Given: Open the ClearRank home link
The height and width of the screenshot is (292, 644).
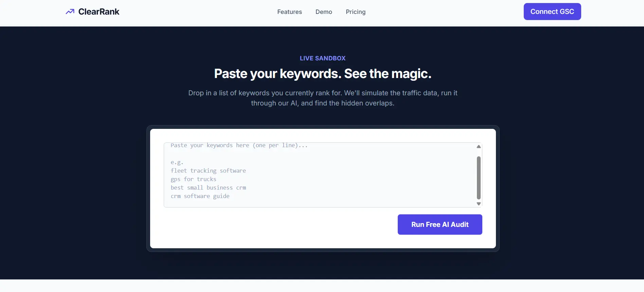Looking at the screenshot, I should [x=92, y=12].
